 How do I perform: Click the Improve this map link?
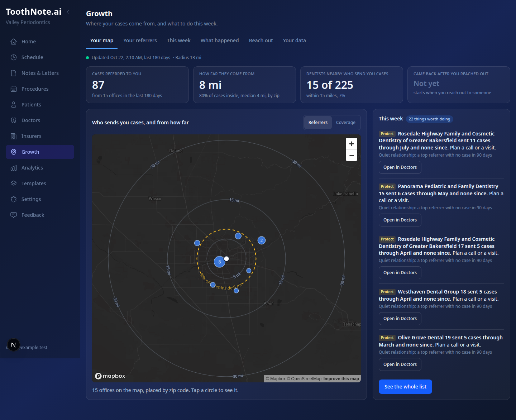(x=341, y=379)
